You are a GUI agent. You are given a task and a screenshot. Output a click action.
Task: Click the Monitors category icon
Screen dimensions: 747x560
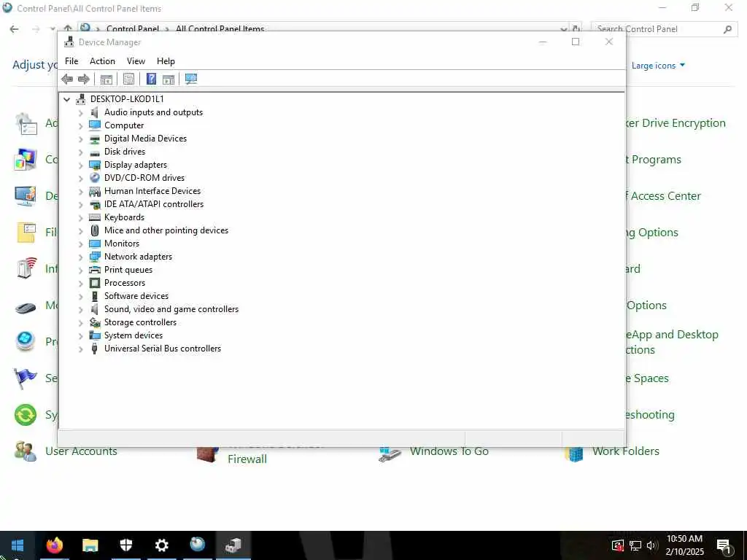tap(95, 244)
